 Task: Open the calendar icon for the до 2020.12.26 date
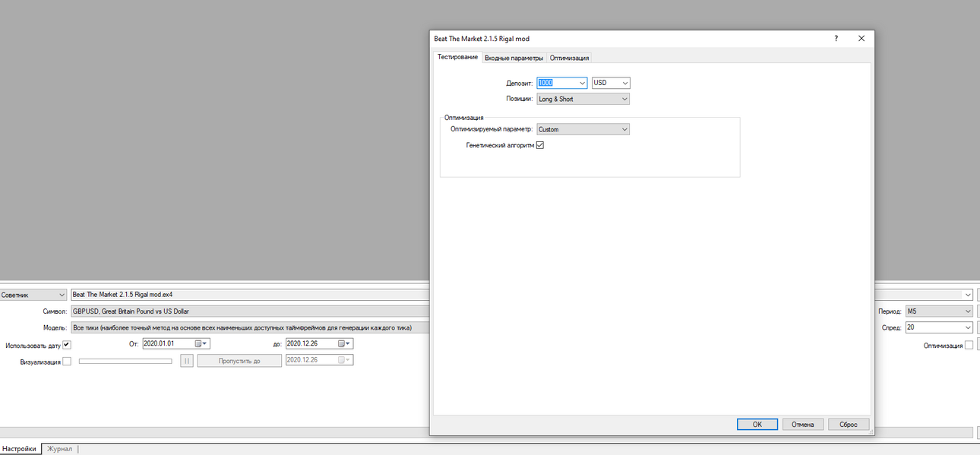pyautogui.click(x=341, y=343)
